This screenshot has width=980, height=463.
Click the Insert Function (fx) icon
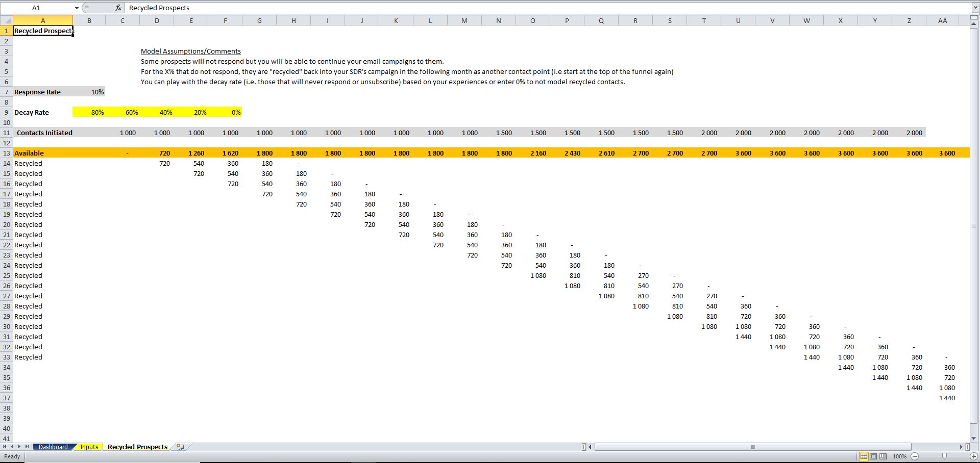pos(118,8)
